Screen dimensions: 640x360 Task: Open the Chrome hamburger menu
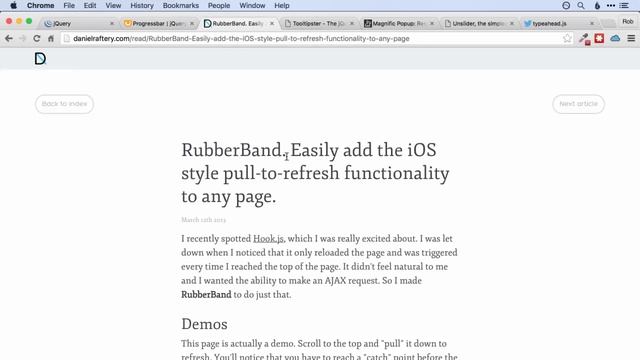631,38
